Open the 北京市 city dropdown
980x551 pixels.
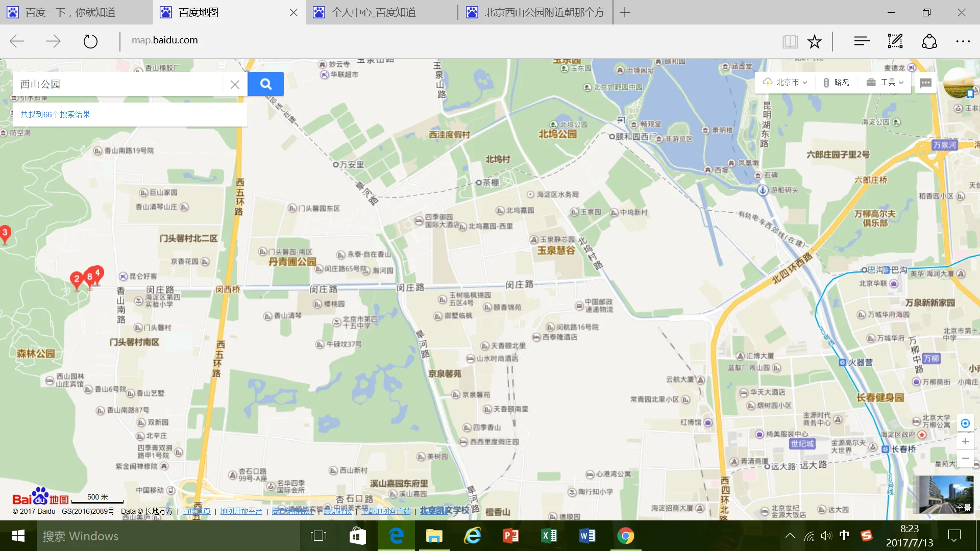(x=785, y=82)
